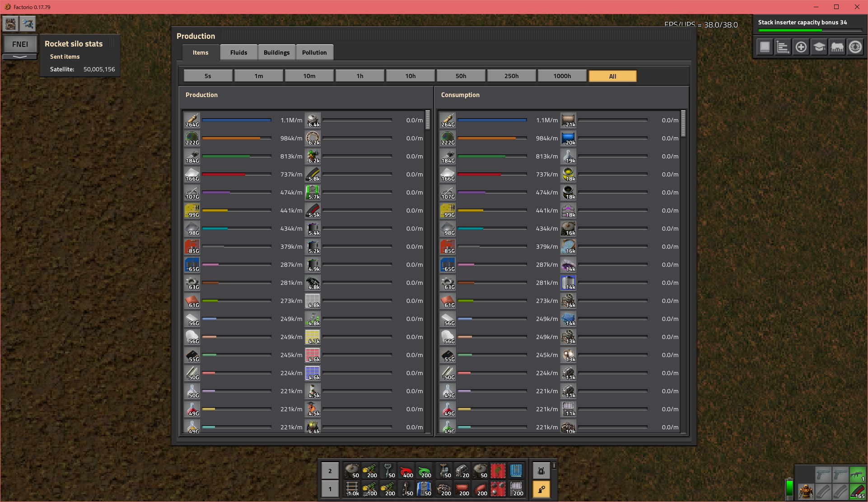Toggle the personal roboport shortcut button
The image size is (868, 502).
click(541, 471)
